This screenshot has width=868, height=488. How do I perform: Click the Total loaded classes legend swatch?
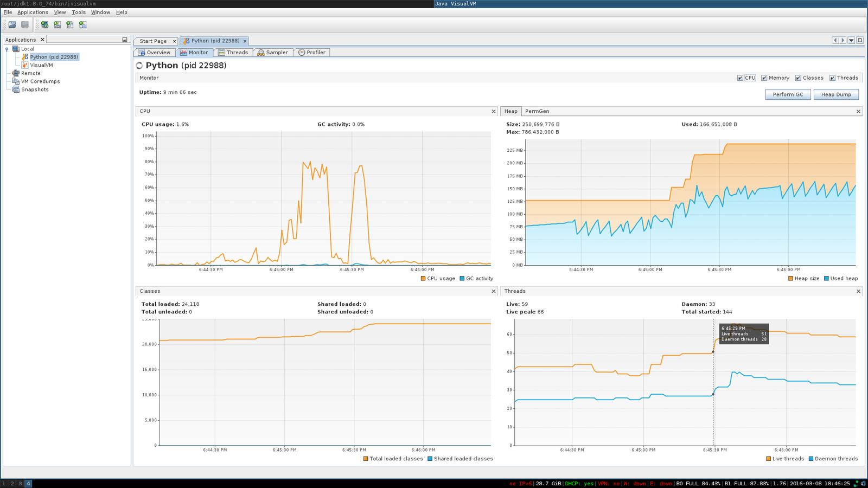tap(366, 459)
